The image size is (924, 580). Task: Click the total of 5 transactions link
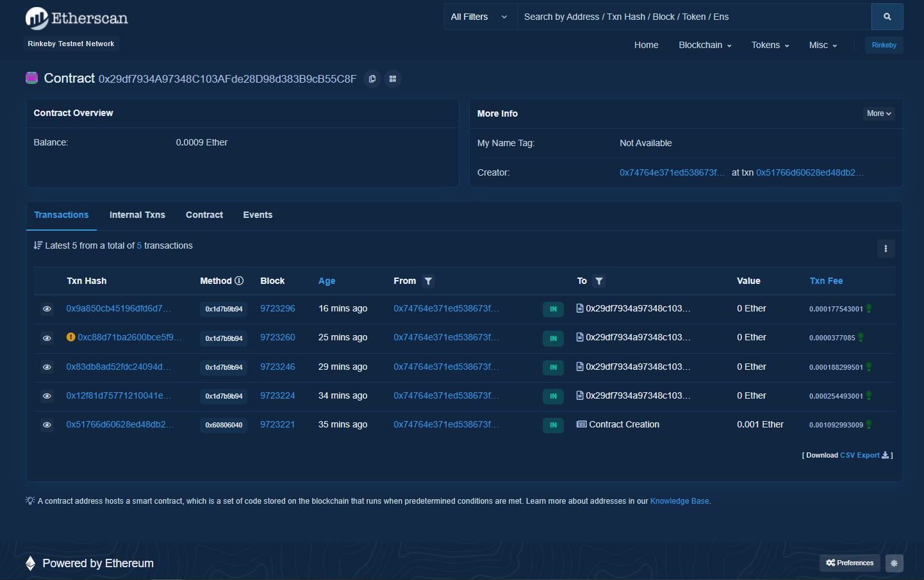click(x=139, y=245)
